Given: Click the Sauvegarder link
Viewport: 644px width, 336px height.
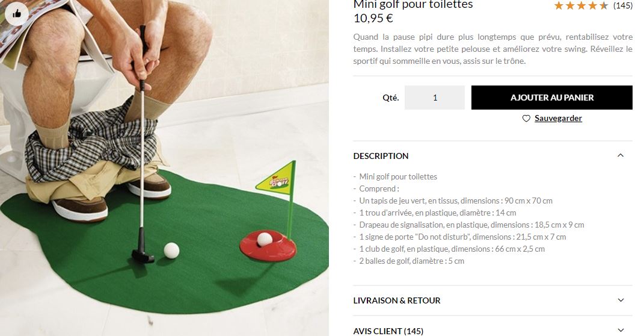Looking at the screenshot, I should point(558,119).
